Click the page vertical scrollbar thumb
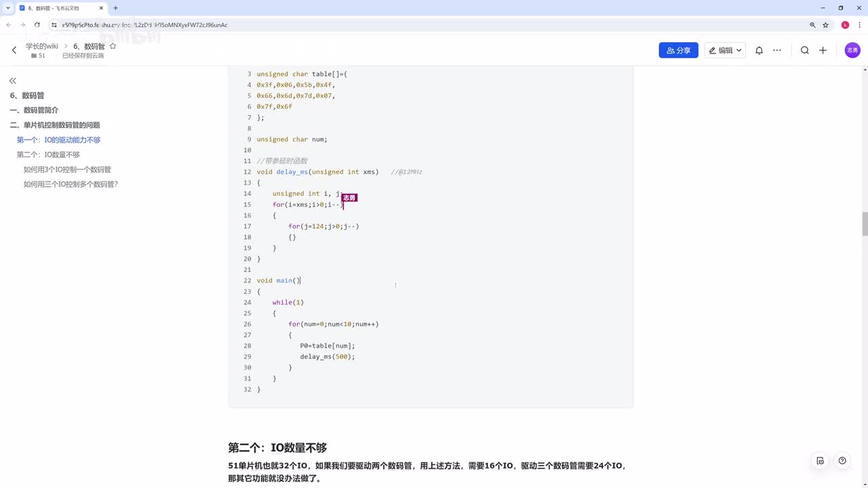Viewport: 868px width, 488px height. [x=865, y=224]
